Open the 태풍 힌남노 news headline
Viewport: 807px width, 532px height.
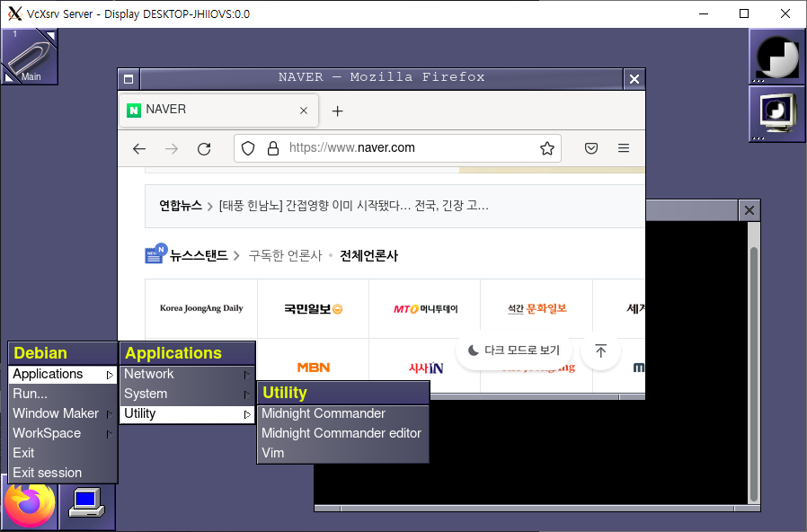click(353, 206)
